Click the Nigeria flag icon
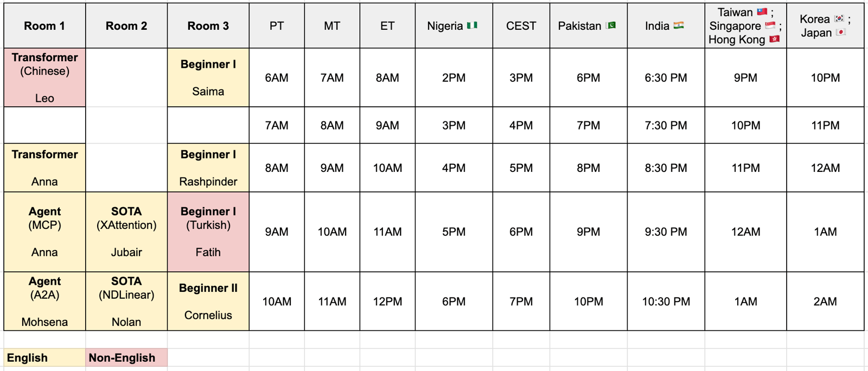 [x=472, y=25]
